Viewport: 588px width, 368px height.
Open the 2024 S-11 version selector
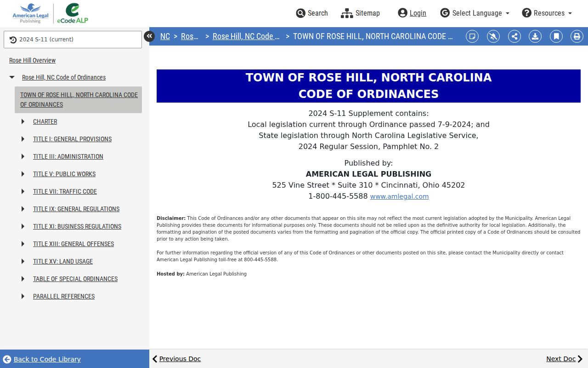coord(73,40)
